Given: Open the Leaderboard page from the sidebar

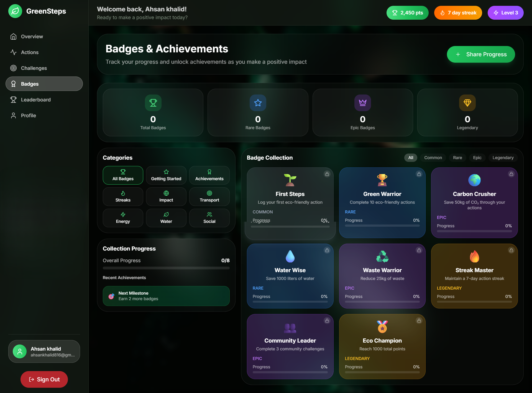Looking at the screenshot, I should point(36,100).
